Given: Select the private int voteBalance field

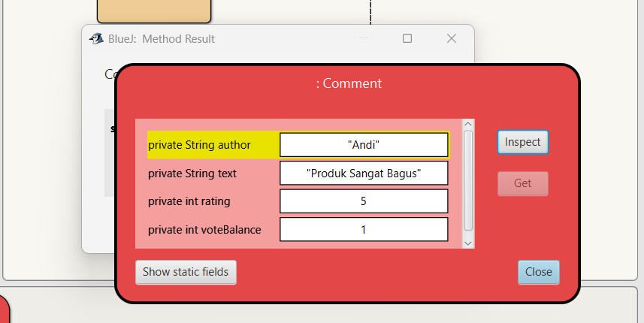Looking at the screenshot, I should [204, 229].
